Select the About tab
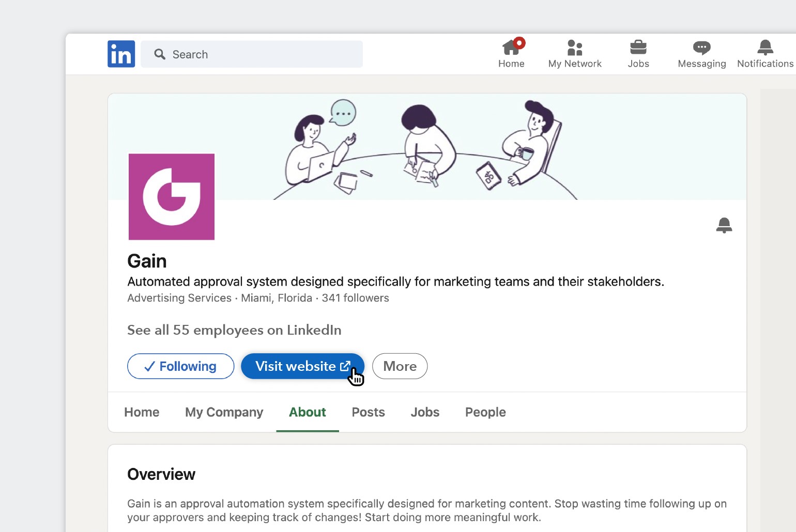 307,412
